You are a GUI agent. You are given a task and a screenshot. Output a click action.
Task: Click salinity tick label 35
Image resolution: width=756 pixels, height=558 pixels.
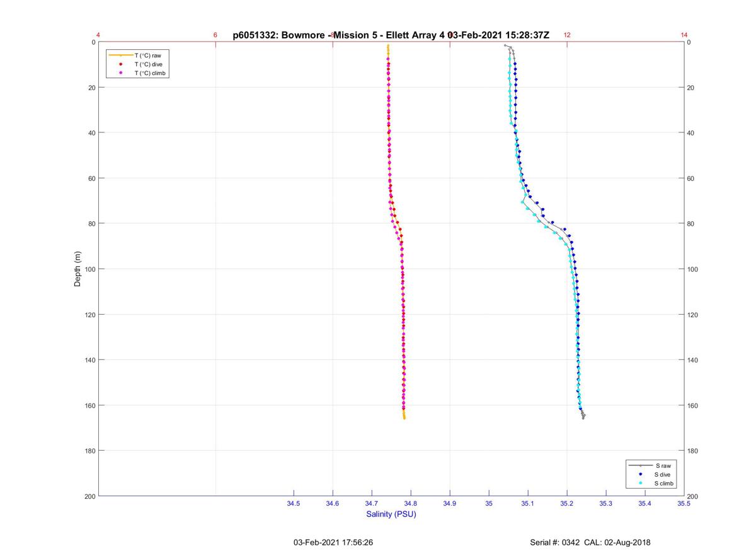[x=489, y=504]
